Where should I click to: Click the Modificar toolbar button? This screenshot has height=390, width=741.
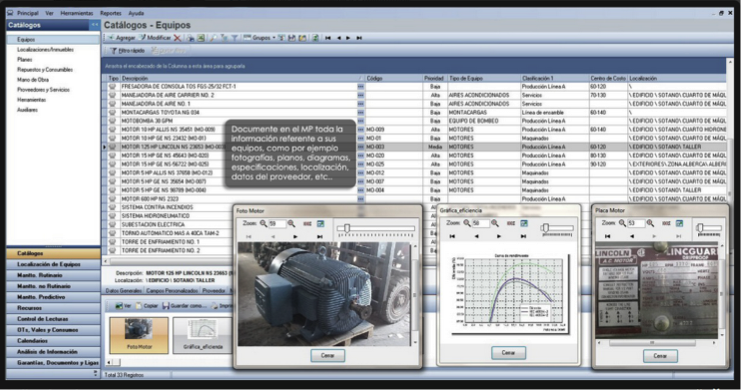[x=155, y=38]
